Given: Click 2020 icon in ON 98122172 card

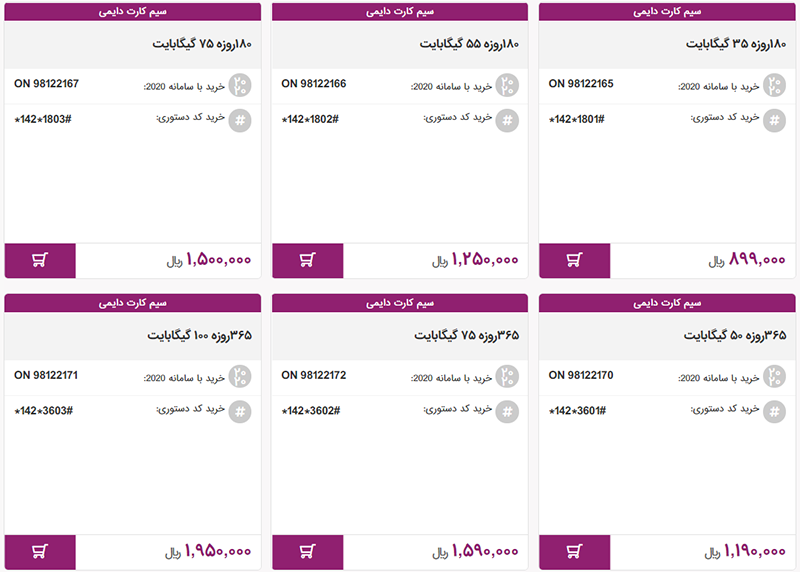Looking at the screenshot, I should (507, 376).
